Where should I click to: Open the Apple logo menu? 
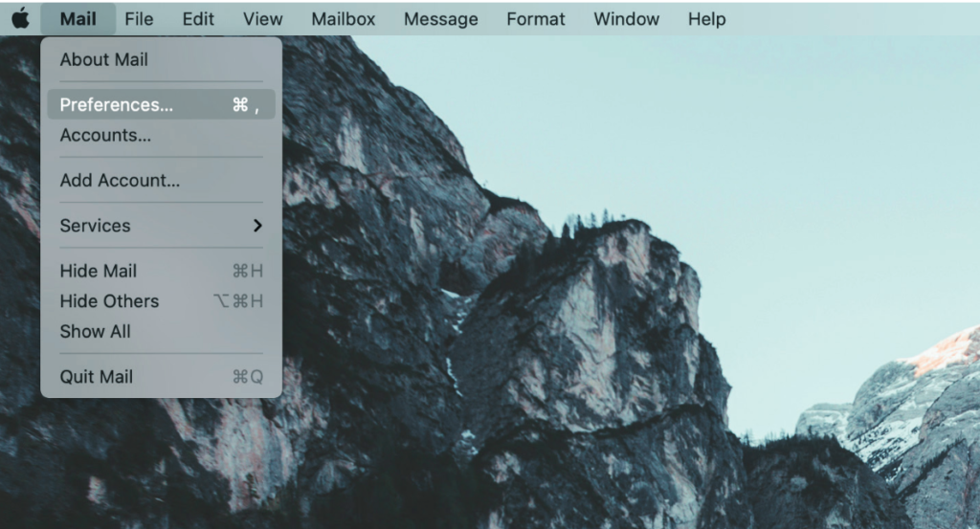[x=20, y=19]
